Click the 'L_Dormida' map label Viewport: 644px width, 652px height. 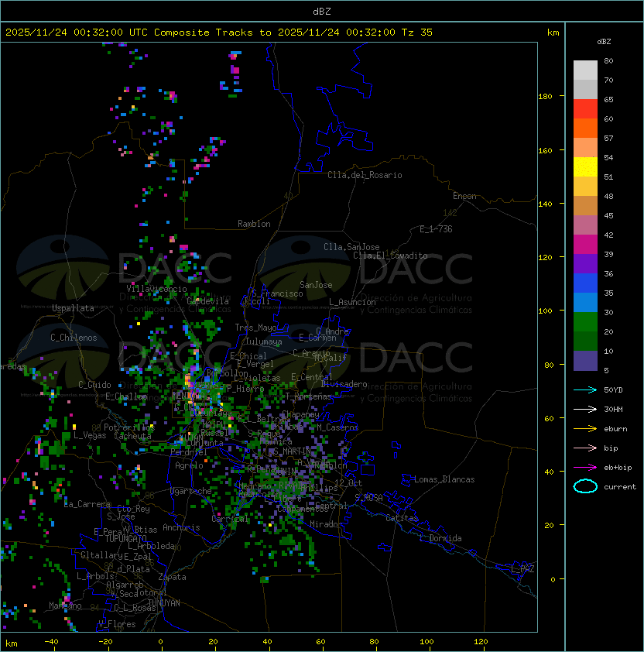point(440,538)
